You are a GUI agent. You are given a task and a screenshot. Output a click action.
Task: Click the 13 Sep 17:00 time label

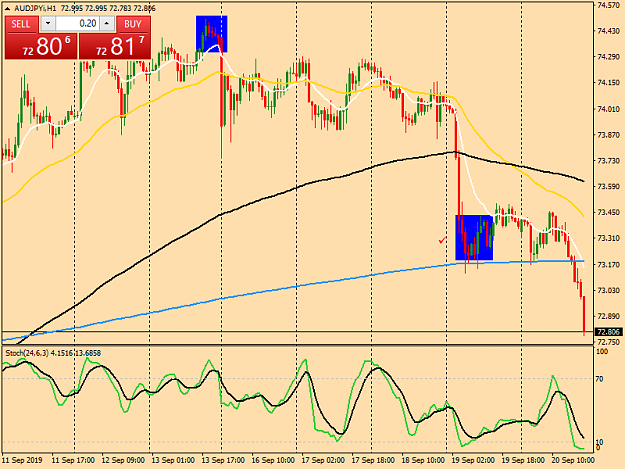[x=223, y=460]
